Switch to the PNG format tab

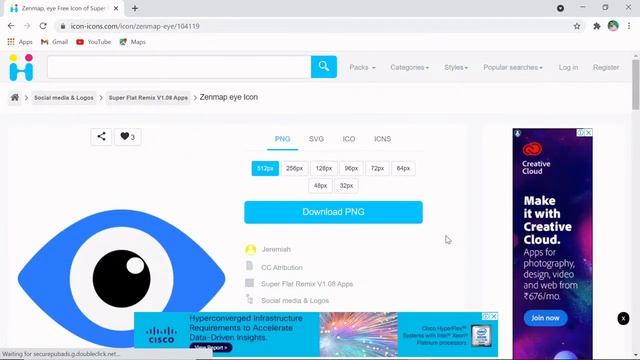point(282,139)
